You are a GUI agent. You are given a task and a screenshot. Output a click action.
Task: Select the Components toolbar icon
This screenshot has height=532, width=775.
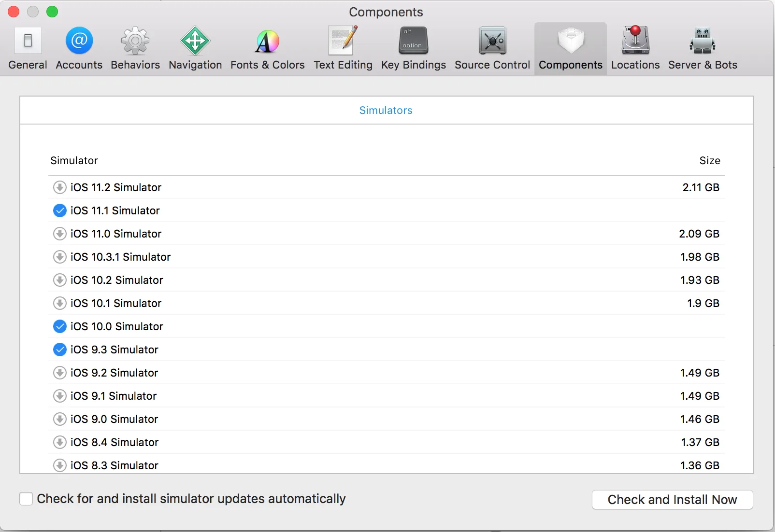(x=571, y=49)
